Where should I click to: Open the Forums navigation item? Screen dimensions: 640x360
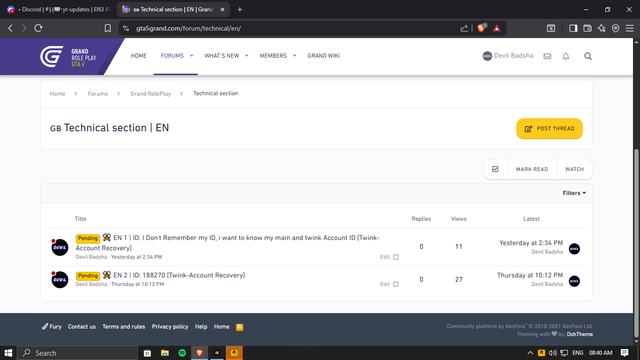tap(172, 56)
